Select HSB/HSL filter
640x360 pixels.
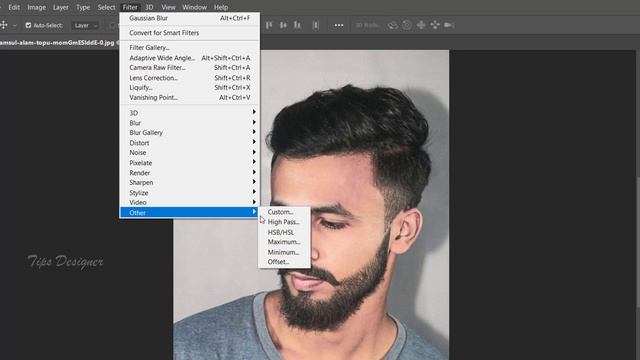click(x=284, y=232)
